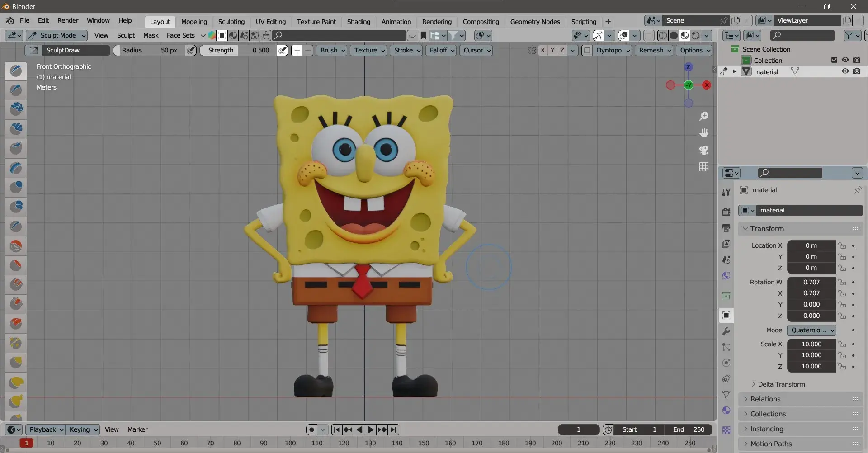Open the Modifiers wrench properties tab
The width and height of the screenshot is (868, 453).
click(x=726, y=331)
